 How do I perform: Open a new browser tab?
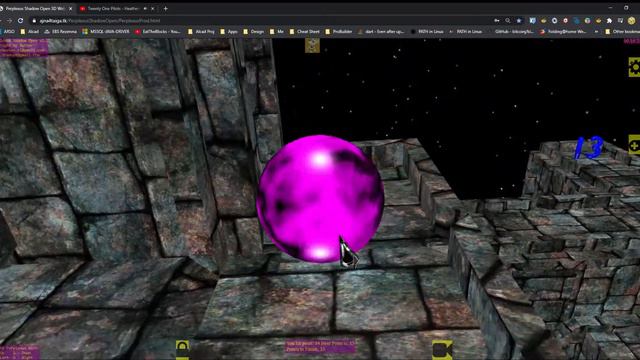(x=165, y=9)
